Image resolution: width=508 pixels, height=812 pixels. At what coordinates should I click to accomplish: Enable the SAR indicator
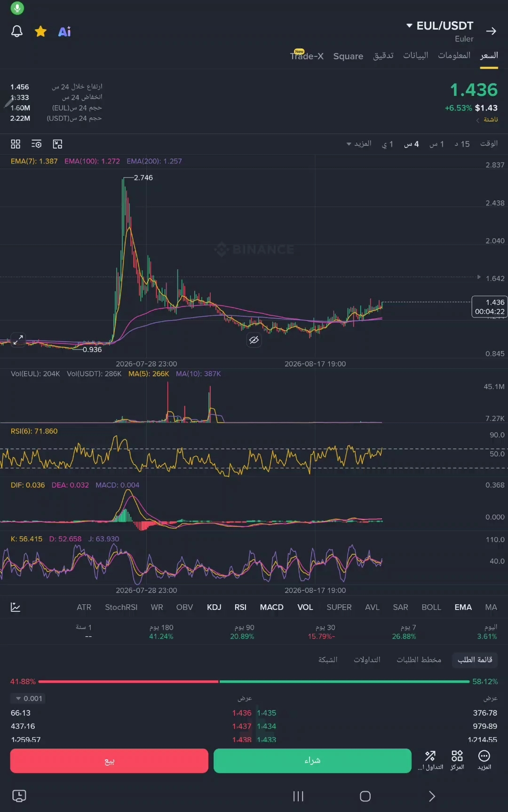pos(401,607)
